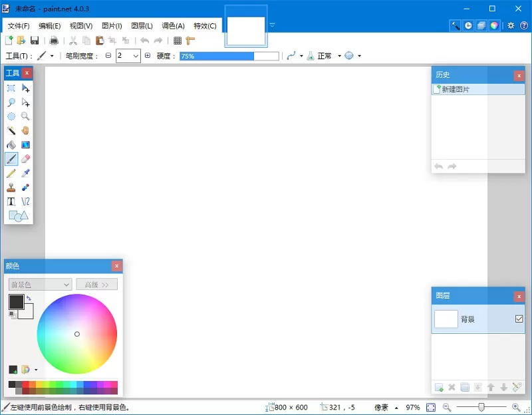Select the Paint Bucket tool

click(x=11, y=145)
